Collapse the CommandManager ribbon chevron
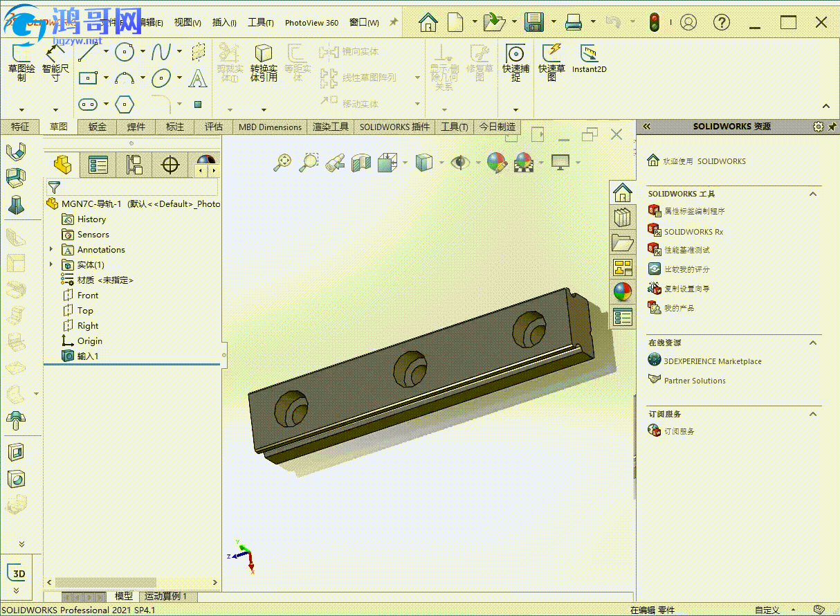840x616 pixels. (826, 107)
